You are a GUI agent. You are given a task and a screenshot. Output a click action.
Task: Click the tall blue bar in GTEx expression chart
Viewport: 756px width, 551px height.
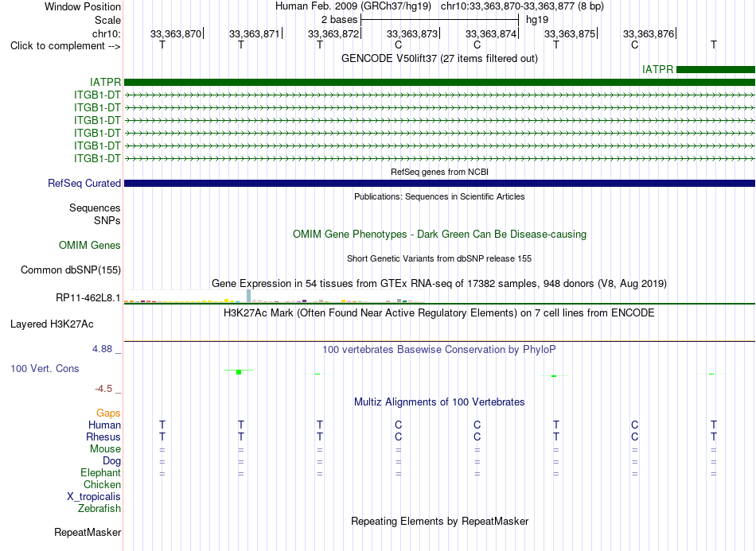pos(249,296)
